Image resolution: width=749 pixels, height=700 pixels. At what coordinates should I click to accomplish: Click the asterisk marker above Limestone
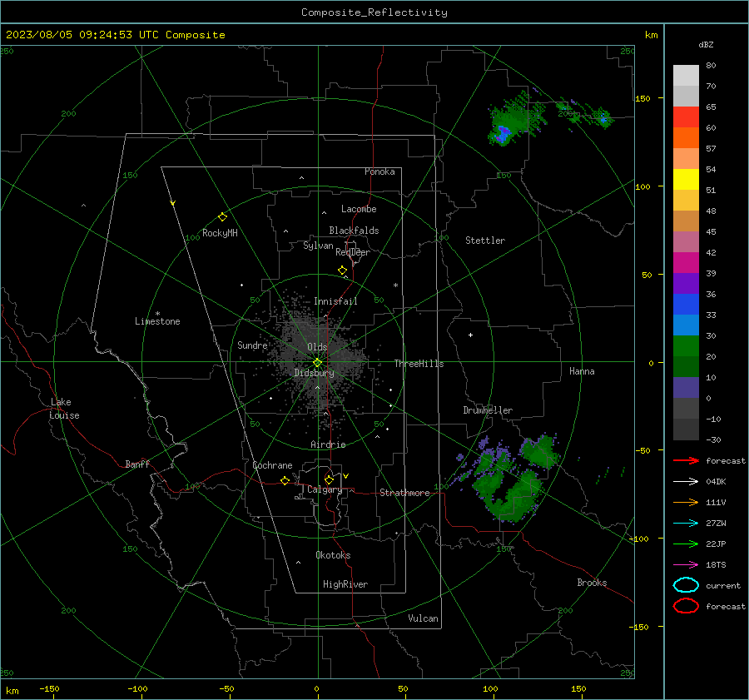(x=157, y=314)
